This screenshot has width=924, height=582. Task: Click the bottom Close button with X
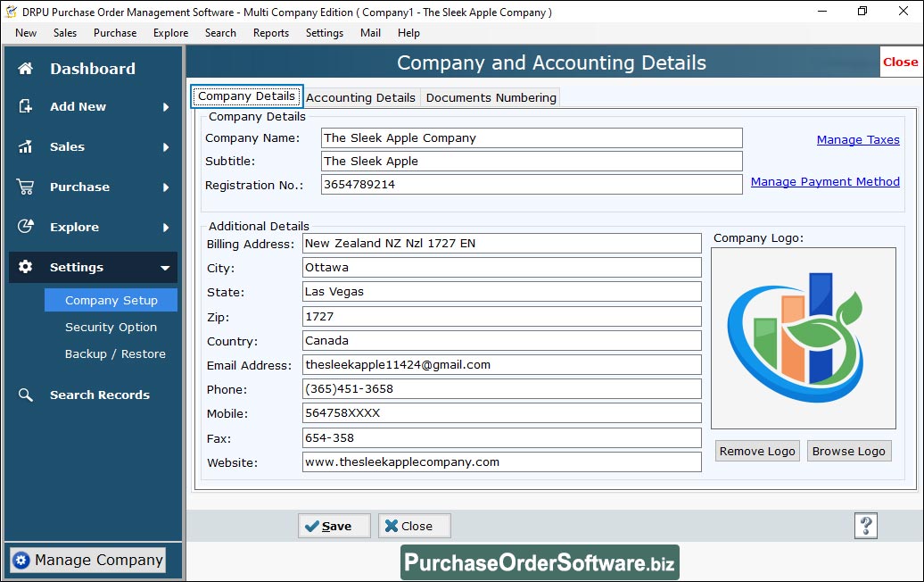(414, 526)
